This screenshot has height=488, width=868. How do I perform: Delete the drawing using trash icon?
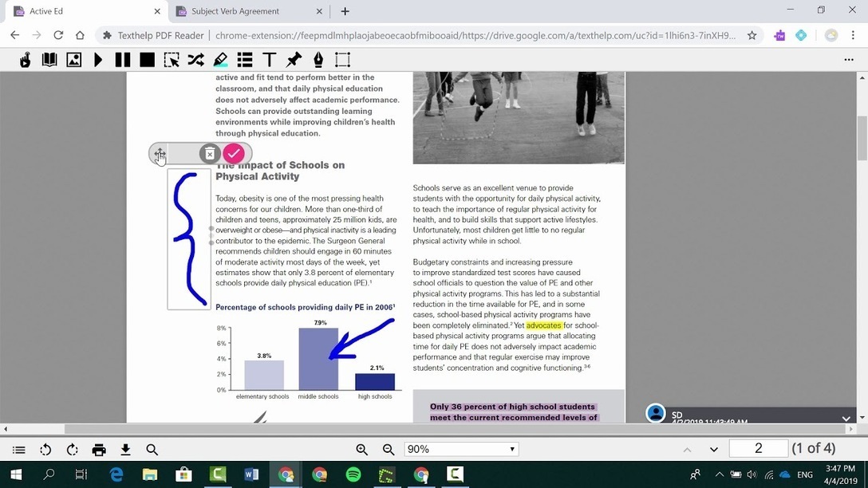209,153
